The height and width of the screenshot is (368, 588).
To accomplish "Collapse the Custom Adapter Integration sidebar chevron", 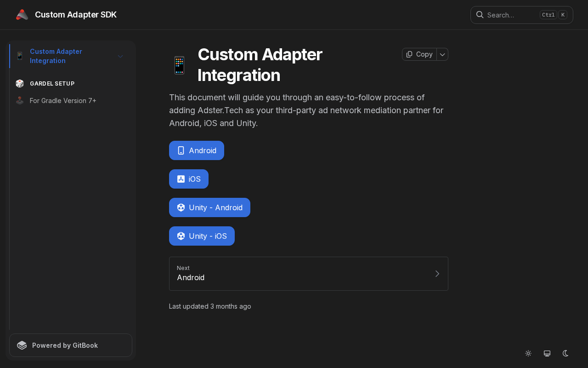I will (120, 56).
